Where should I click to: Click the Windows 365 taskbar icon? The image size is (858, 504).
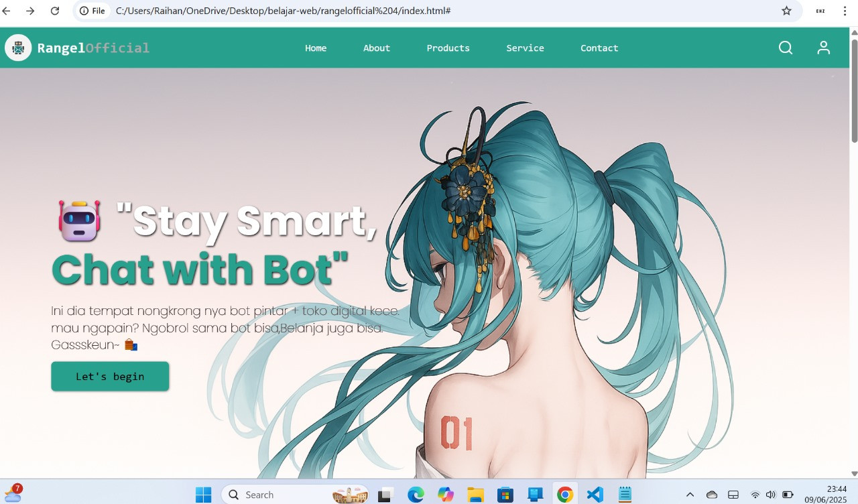[535, 495]
